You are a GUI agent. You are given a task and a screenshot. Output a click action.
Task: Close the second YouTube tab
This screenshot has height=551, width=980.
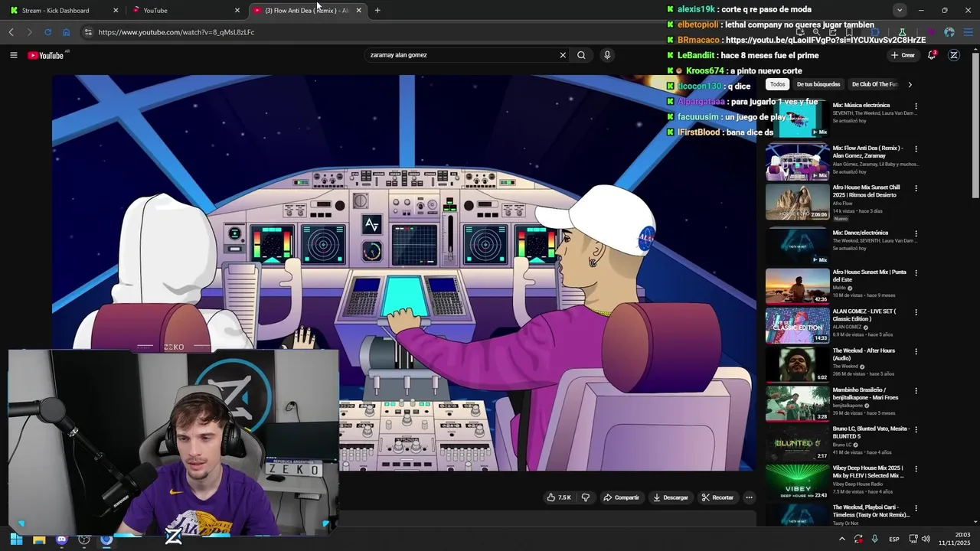point(237,10)
